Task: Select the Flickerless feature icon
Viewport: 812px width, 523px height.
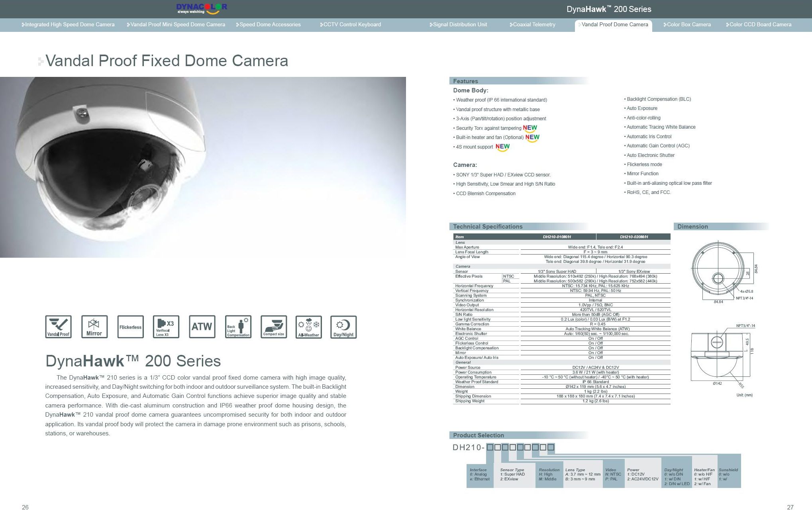Action: (130, 327)
